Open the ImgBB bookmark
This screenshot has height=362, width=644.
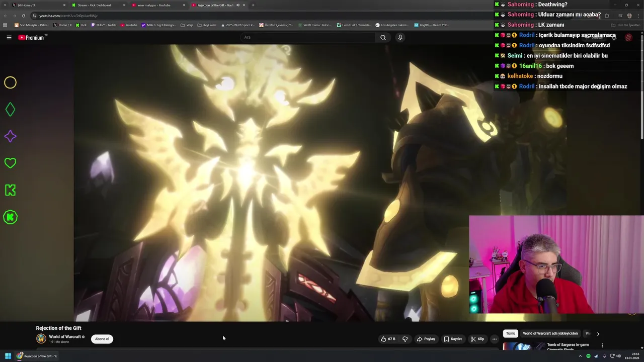pos(431,25)
